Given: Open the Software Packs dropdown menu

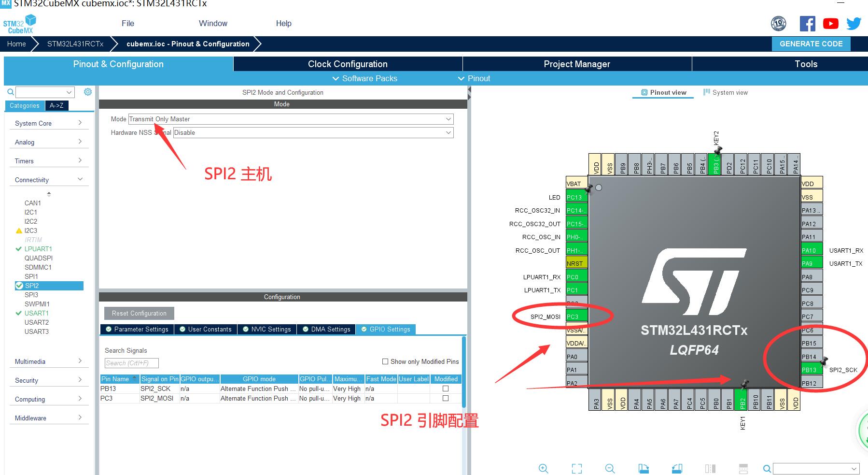Looking at the screenshot, I should [364, 78].
